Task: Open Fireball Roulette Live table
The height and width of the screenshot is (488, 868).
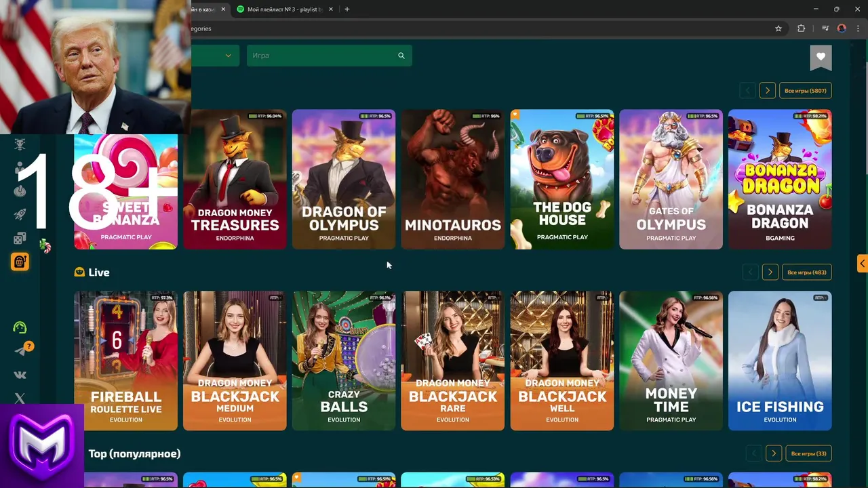Action: pos(125,361)
